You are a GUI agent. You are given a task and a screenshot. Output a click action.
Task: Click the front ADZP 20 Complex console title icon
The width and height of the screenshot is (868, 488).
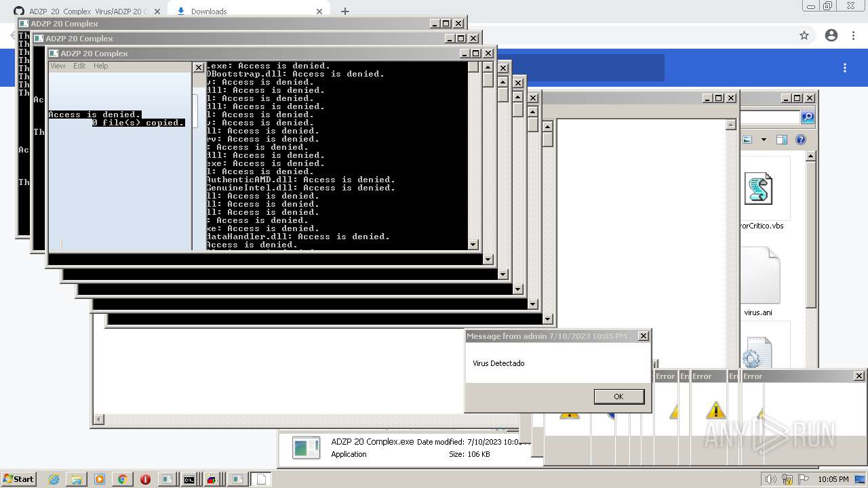tap(53, 54)
